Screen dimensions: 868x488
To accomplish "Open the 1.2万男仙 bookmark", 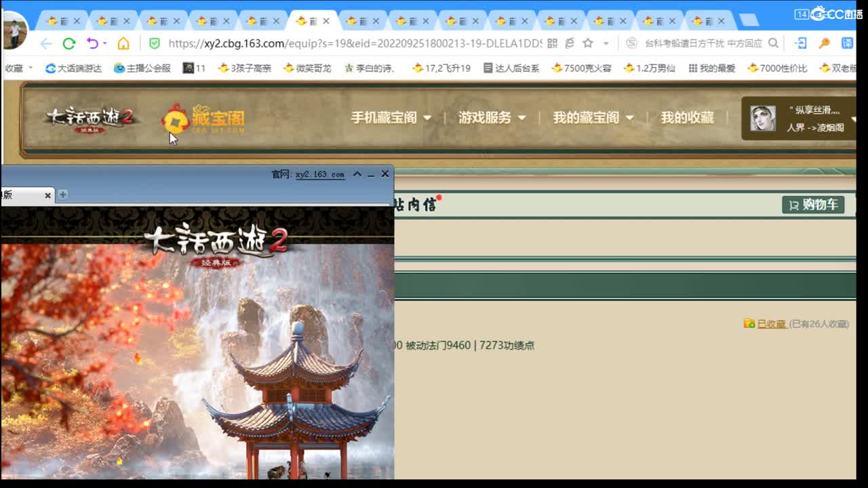I will point(650,68).
